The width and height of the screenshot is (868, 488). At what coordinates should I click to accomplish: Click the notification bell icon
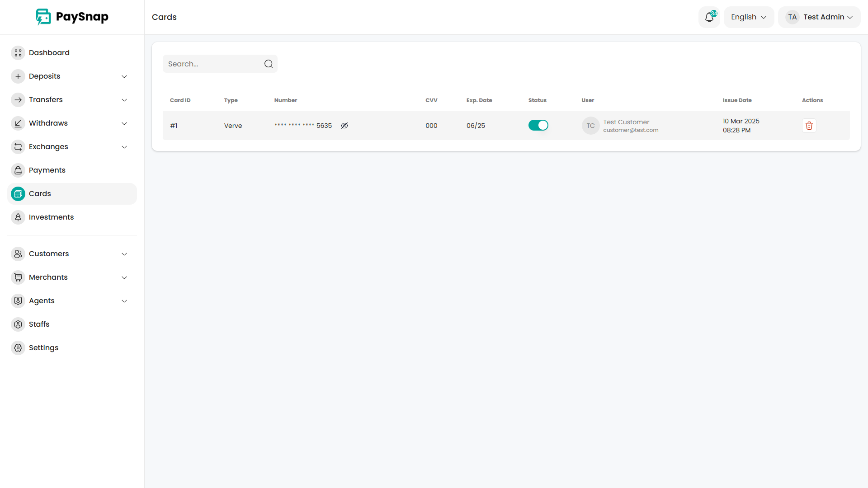pos(709,17)
